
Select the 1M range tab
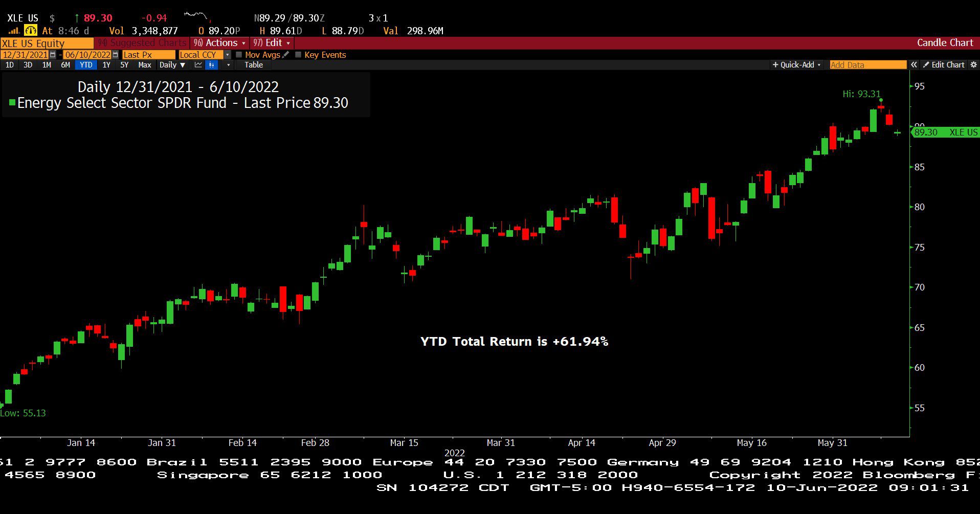pyautogui.click(x=47, y=65)
